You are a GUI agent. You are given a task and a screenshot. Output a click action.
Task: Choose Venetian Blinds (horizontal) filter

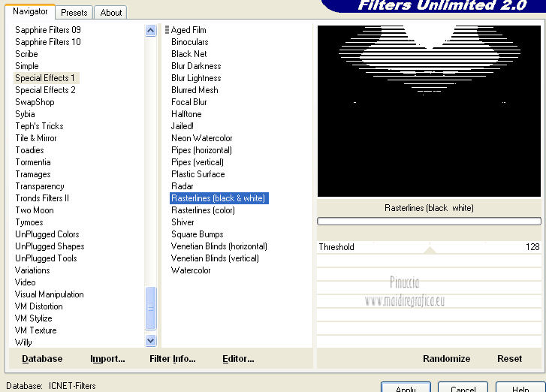coord(219,246)
